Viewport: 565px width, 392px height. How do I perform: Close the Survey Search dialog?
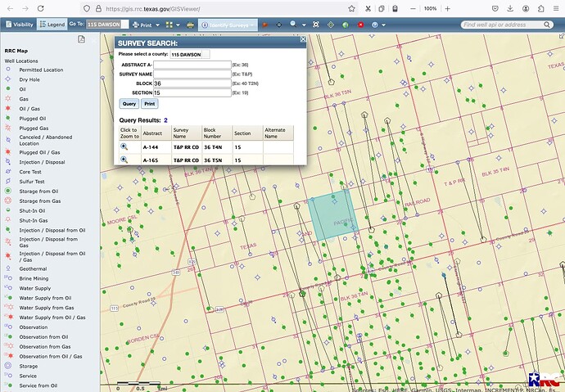[303, 38]
